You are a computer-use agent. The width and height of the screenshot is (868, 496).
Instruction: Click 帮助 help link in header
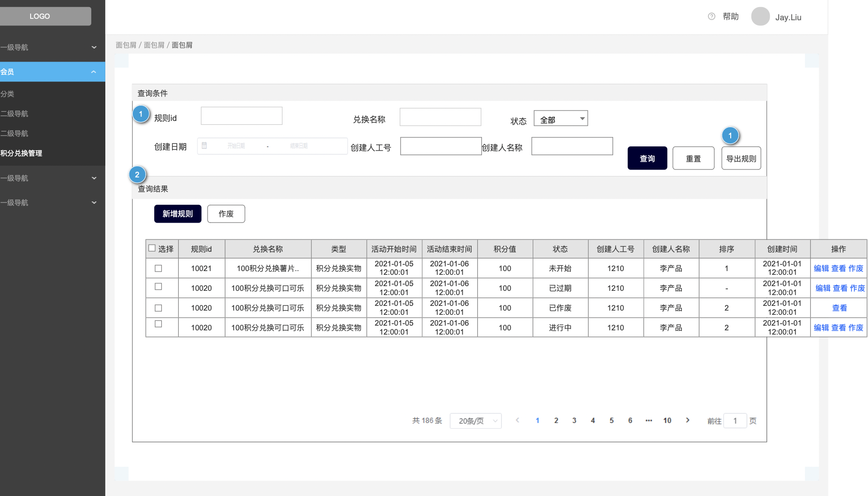[731, 16]
